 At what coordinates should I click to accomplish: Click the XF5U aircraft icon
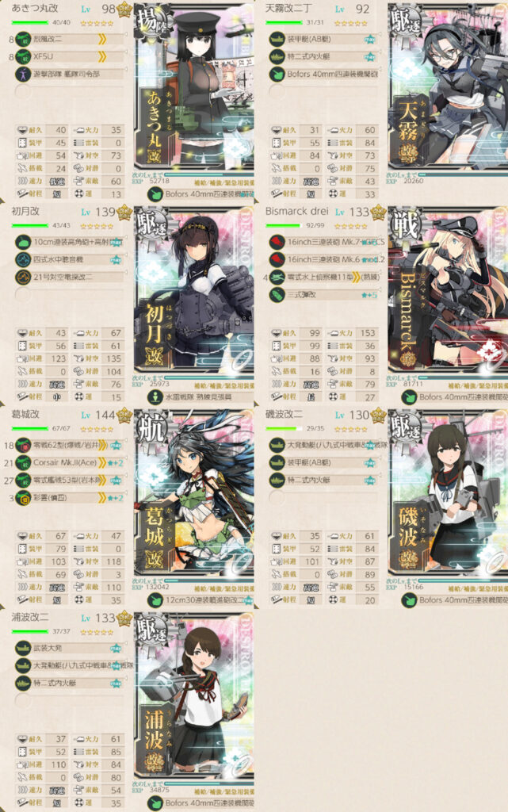(x=23, y=57)
